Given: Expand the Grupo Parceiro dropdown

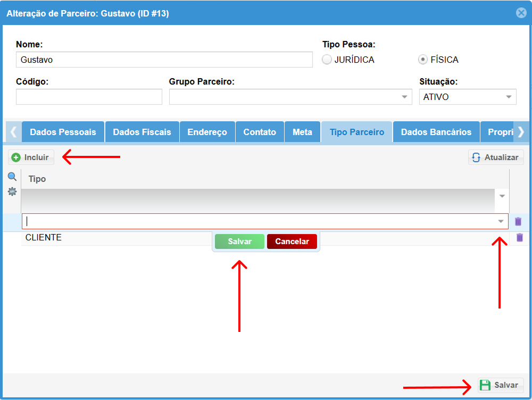Looking at the screenshot, I should pos(405,97).
